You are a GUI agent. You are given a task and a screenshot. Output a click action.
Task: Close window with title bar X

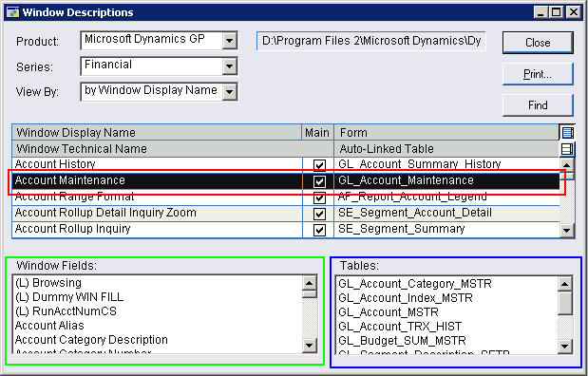click(x=574, y=12)
